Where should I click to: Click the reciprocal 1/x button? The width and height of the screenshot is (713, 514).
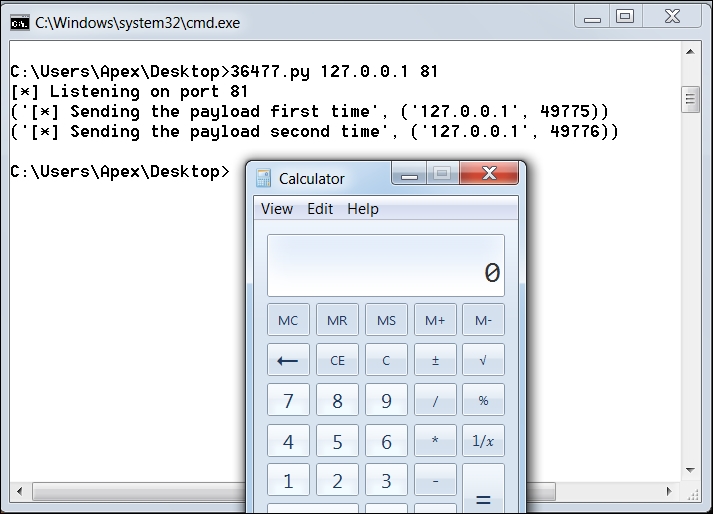pos(483,440)
